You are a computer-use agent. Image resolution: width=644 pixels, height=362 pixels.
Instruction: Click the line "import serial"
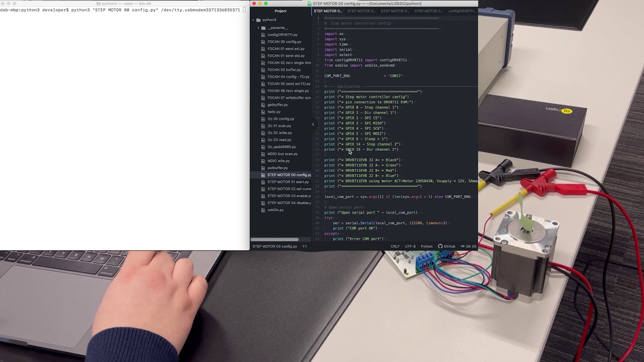(x=338, y=50)
